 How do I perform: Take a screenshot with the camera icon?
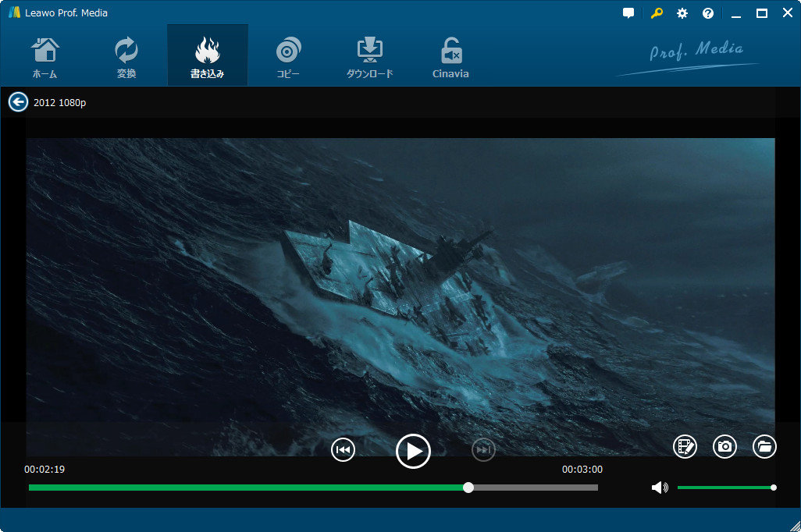pyautogui.click(x=725, y=447)
